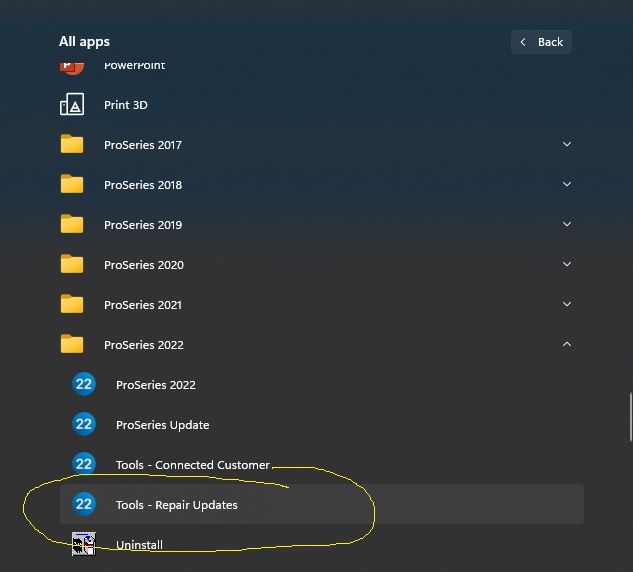The width and height of the screenshot is (633, 572).
Task: Expand the ProSeries 2021 chevron arrow
Action: click(x=567, y=305)
